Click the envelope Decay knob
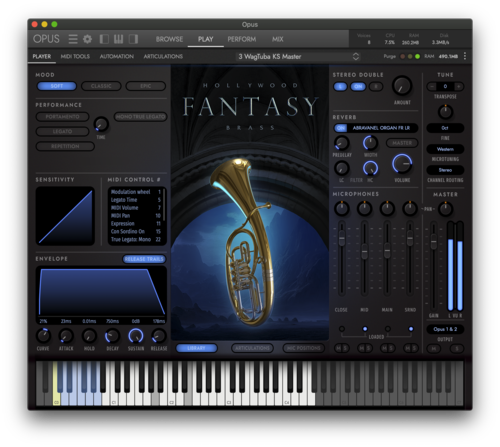Viewport: 500px width, 447px height. pos(112,336)
